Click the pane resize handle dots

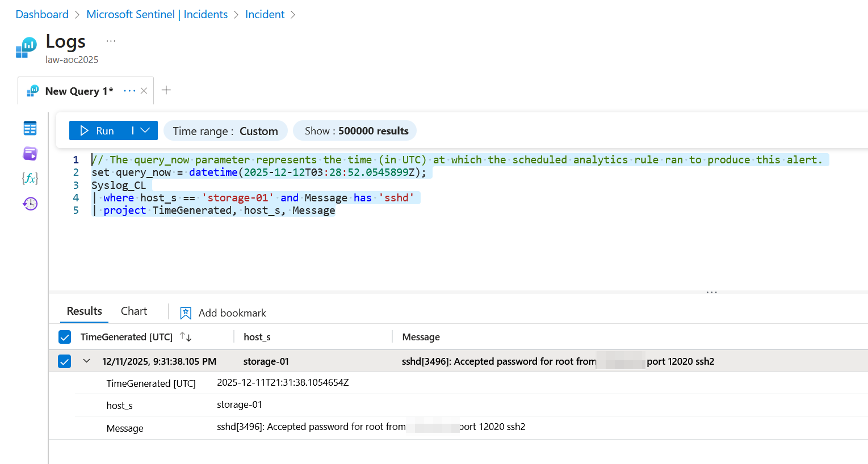pos(712,292)
